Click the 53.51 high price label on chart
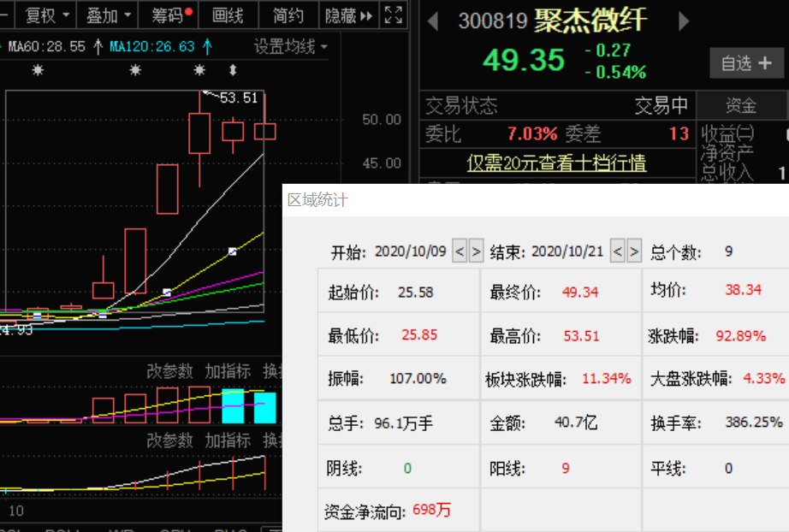 pos(239,98)
